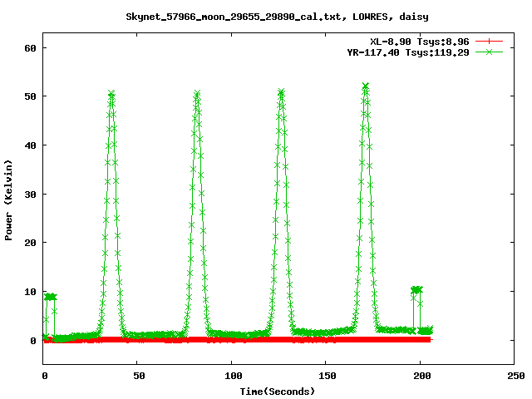Click y-axis tick label '10'
Screen dimensions: 532x399
pyautogui.click(x=30, y=292)
